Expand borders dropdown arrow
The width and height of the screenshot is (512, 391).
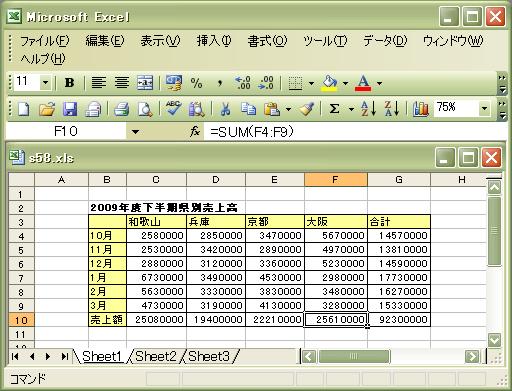(311, 83)
